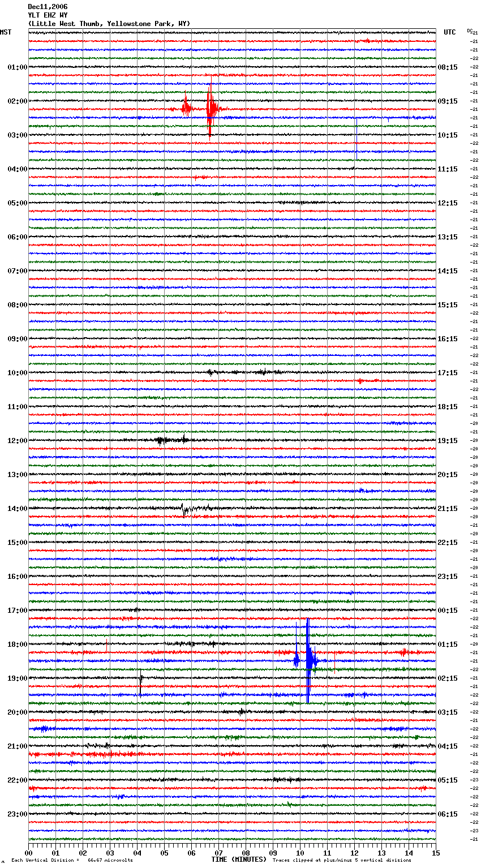Image resolution: width=481 pixels, height=868 pixels.
Task: Click the bottom axis minute tick 15
Action: [x=436, y=853]
